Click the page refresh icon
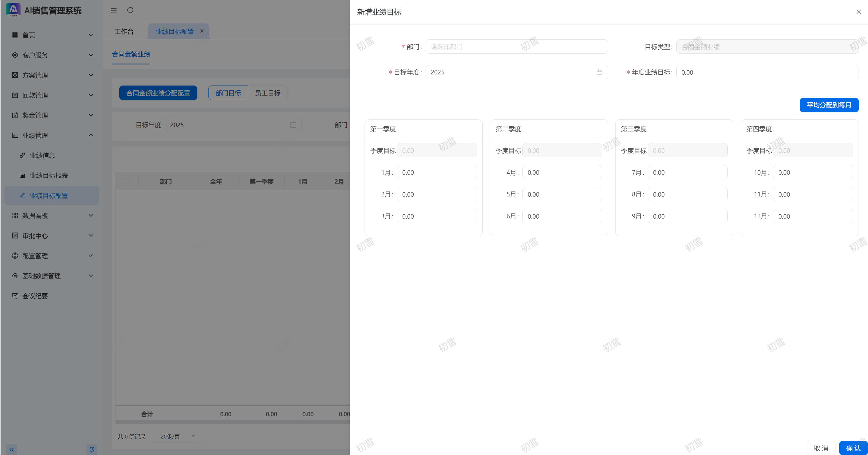 click(x=130, y=11)
